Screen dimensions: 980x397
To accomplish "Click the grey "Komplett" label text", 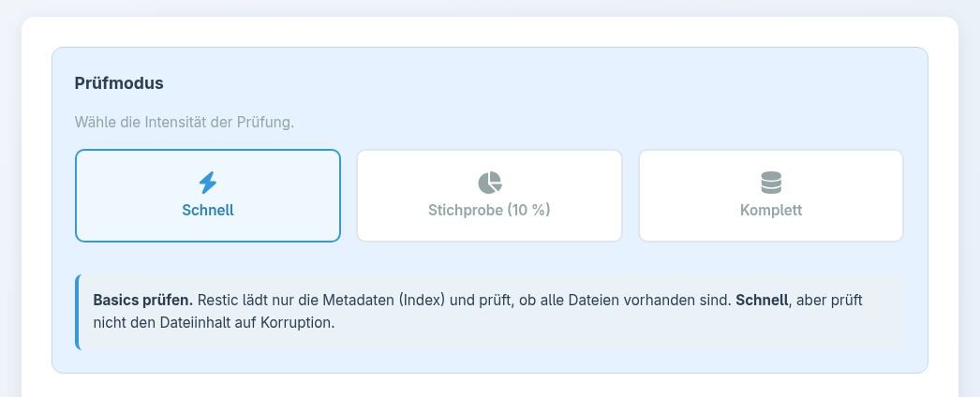I will (x=770, y=211).
